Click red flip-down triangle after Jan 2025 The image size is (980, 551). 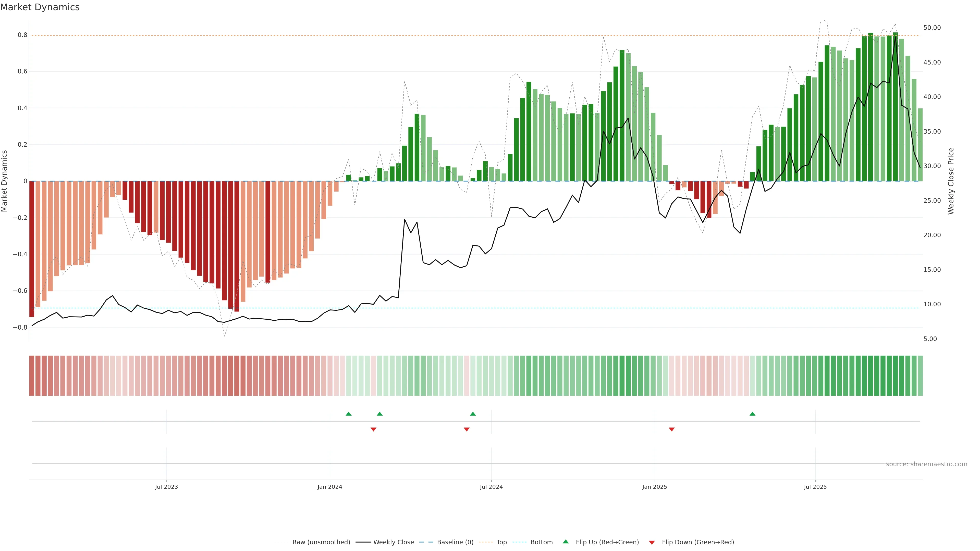tap(671, 429)
